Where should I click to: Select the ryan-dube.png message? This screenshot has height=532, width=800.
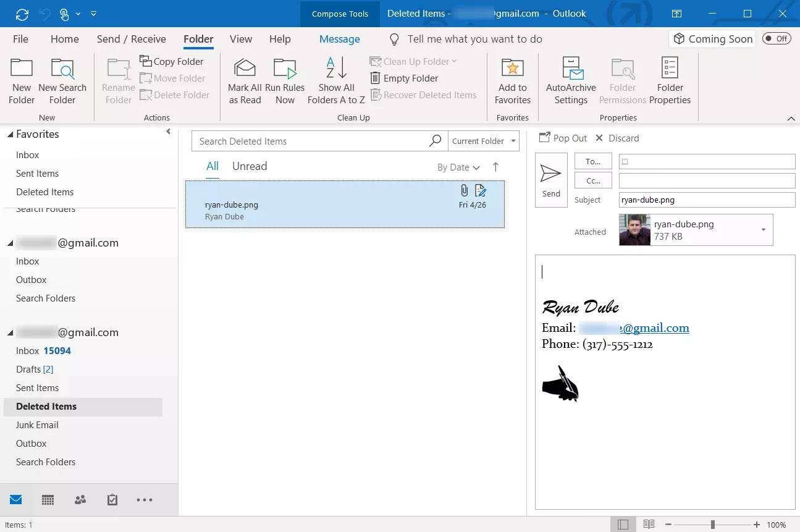[x=345, y=205]
